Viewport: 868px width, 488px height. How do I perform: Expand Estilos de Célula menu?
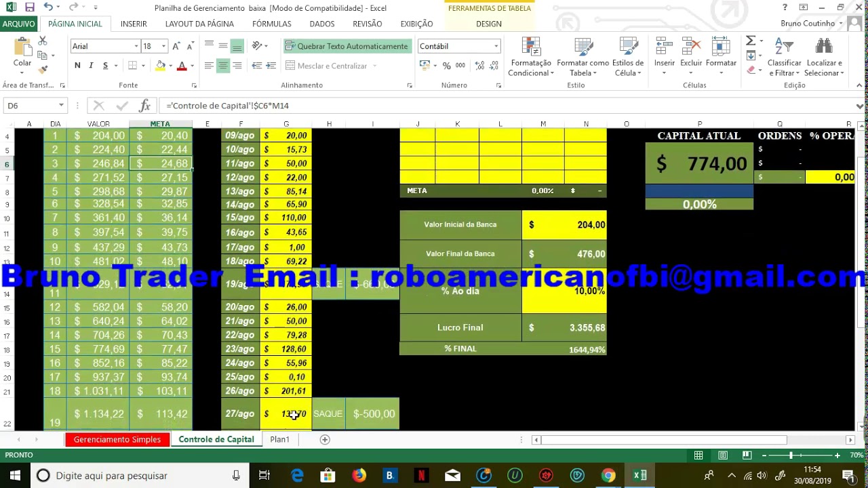pos(628,58)
